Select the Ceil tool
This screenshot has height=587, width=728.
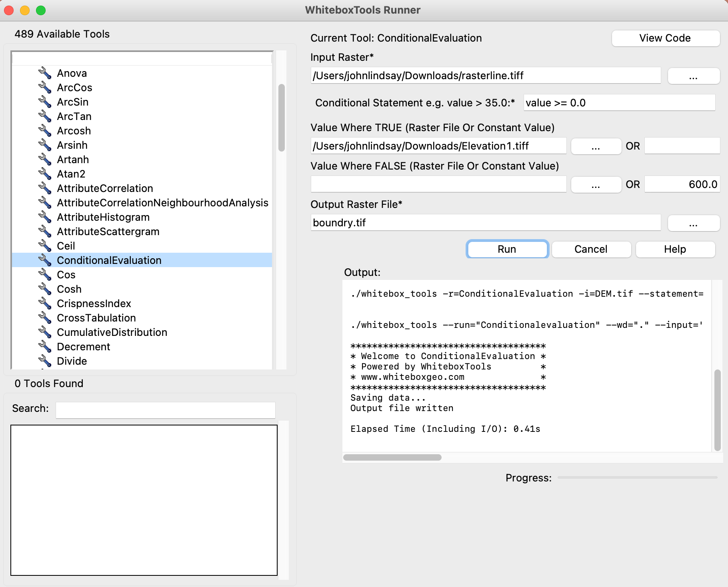66,246
